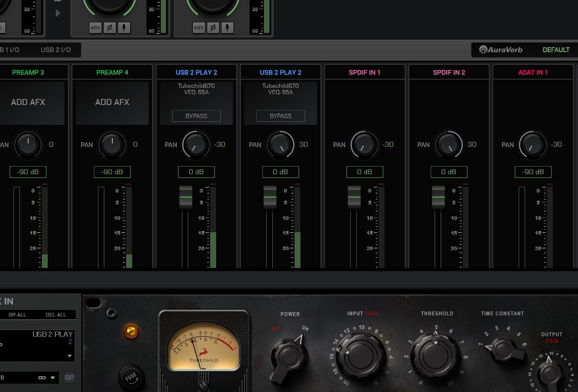Reset the PREAMP 3 clip indicator
The image size is (578, 392).
point(45,184)
